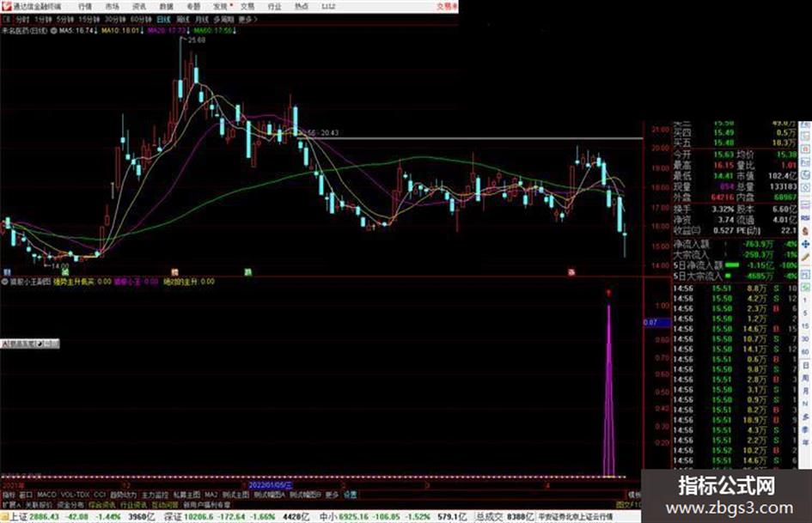Select the 日 period shortcut in right sidebar

tap(805, 365)
